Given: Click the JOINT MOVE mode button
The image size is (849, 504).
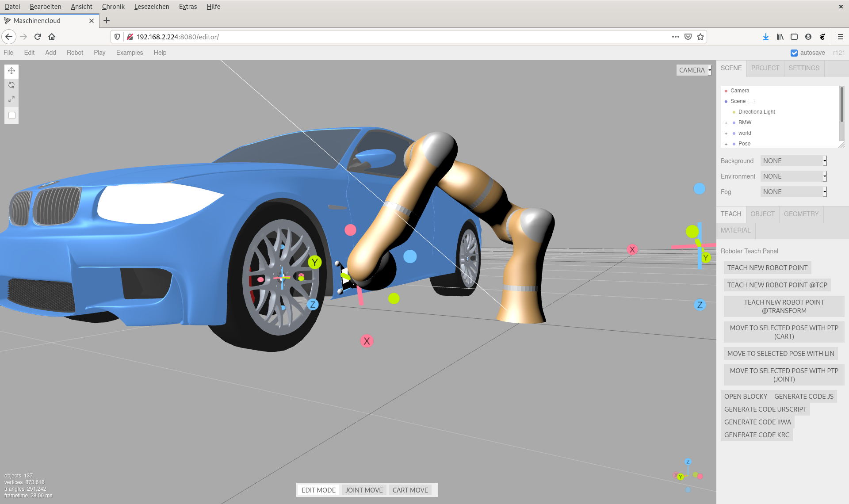Looking at the screenshot, I should click(x=364, y=490).
